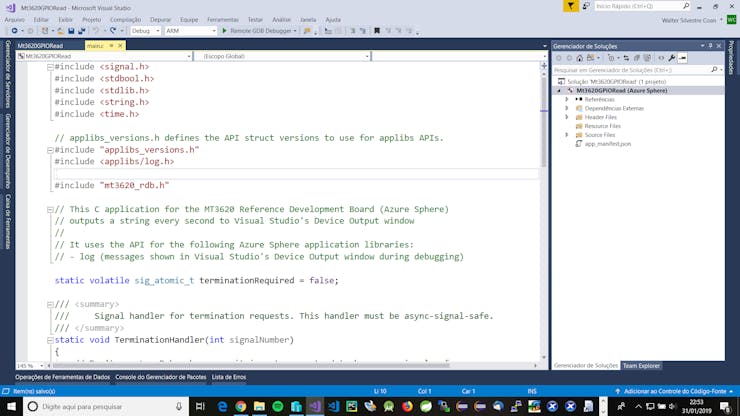The image size is (740, 416).
Task: Switch to the Team Explorer tab
Action: [641, 366]
